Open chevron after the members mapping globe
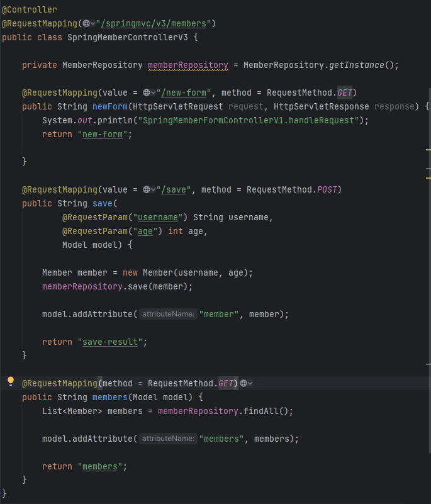Screen dimensions: 431x504 pyautogui.click(x=250, y=383)
